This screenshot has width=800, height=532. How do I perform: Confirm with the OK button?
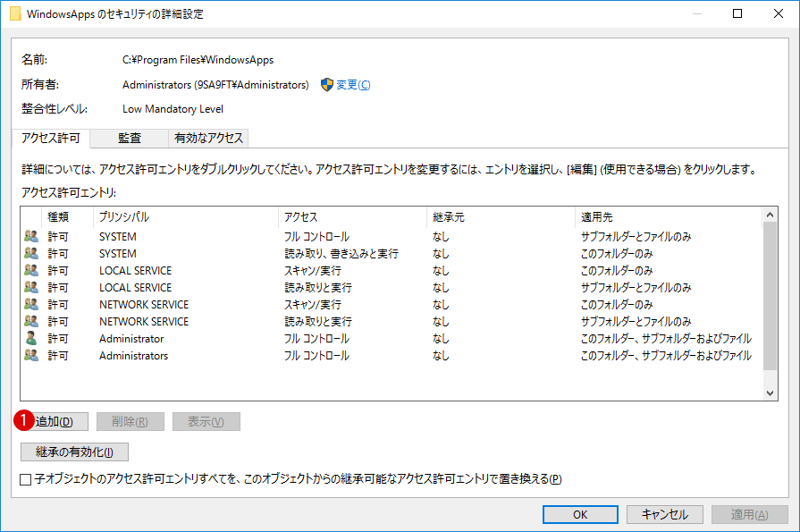pyautogui.click(x=580, y=515)
